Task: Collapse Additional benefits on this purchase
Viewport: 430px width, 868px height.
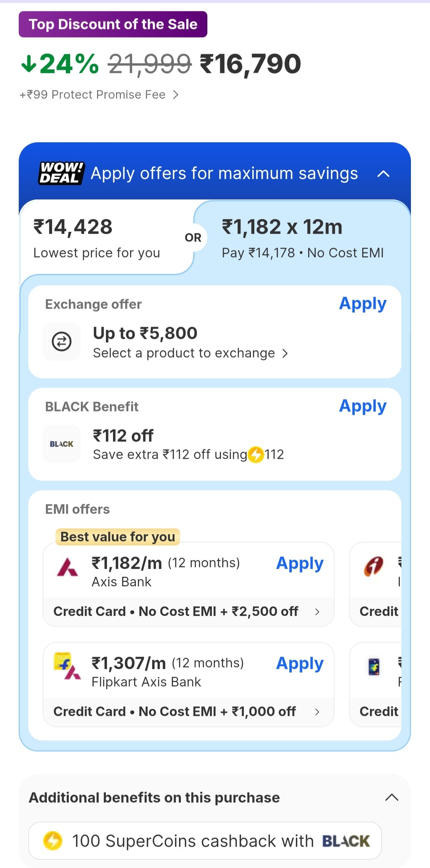Action: [392, 797]
